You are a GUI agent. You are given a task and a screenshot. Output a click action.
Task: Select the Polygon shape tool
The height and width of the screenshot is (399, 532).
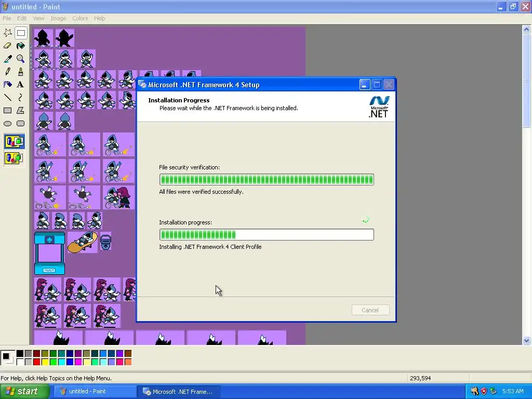pos(21,111)
